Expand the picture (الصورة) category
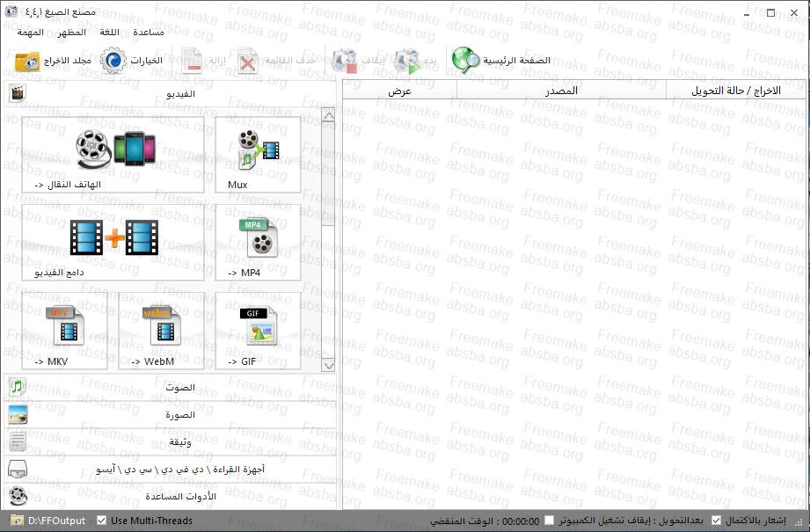 pyautogui.click(x=171, y=415)
